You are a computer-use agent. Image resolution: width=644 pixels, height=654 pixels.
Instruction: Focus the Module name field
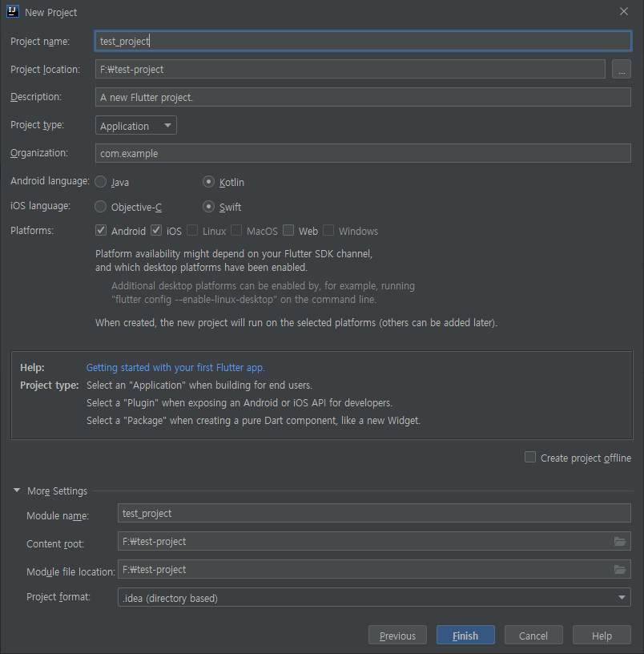coord(374,513)
